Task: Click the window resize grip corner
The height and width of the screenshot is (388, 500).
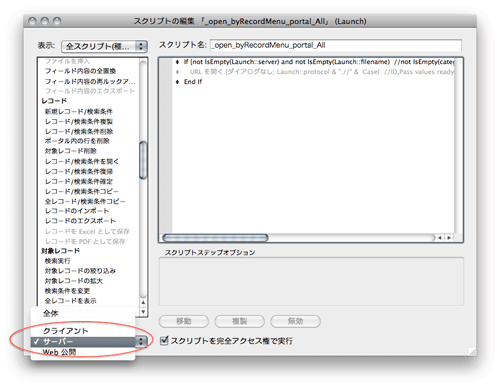Action: [472, 352]
